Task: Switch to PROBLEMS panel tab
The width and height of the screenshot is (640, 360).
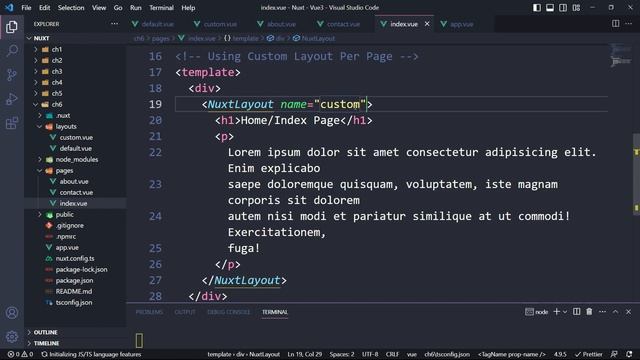Action: coord(149,312)
